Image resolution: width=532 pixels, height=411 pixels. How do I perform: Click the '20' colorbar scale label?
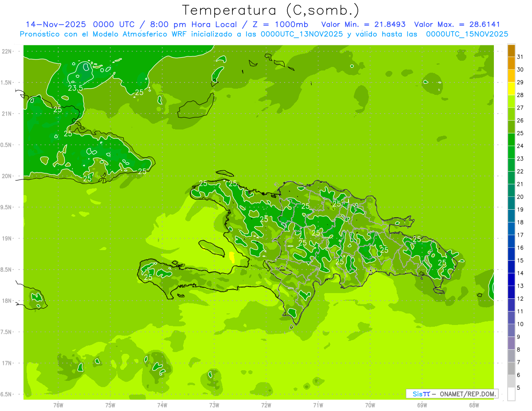click(x=520, y=197)
